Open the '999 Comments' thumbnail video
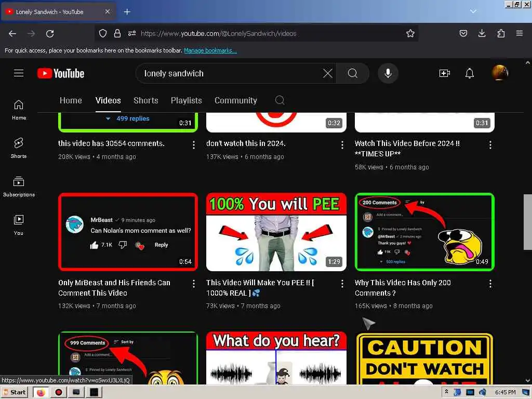Screen dimensions: 532x399 [128, 358]
